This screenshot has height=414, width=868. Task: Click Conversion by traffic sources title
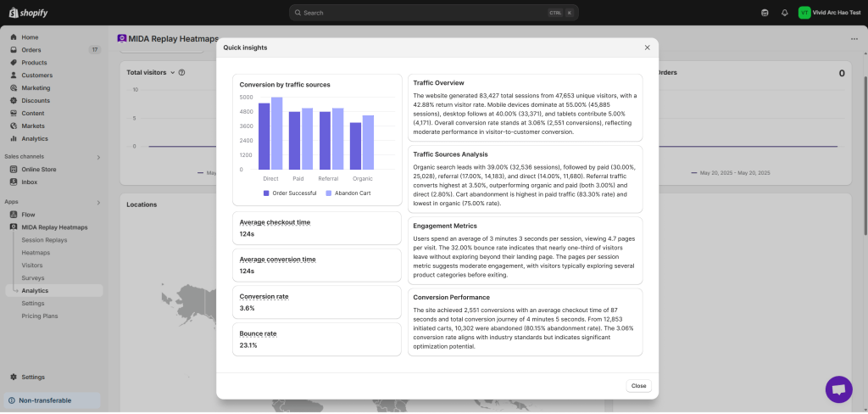(285, 85)
